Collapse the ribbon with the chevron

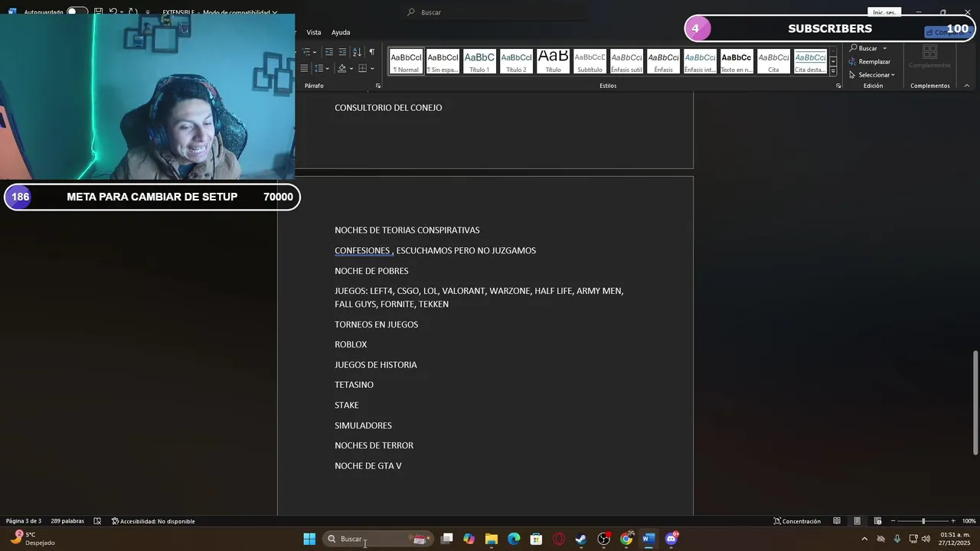pyautogui.click(x=967, y=86)
